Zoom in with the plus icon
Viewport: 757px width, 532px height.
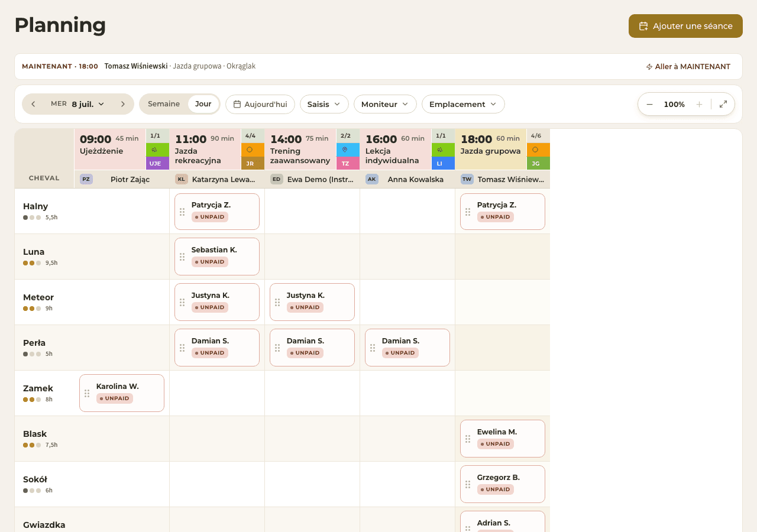click(699, 104)
